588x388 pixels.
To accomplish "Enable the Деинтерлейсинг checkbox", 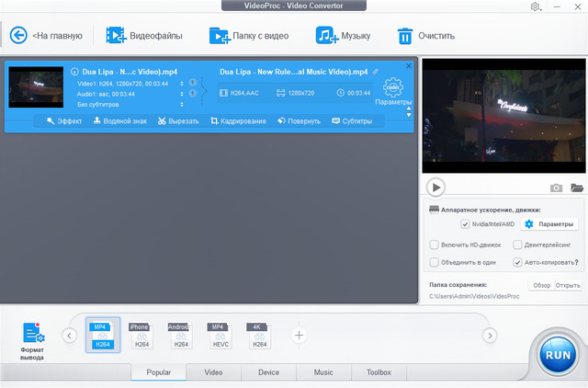I will tap(518, 245).
